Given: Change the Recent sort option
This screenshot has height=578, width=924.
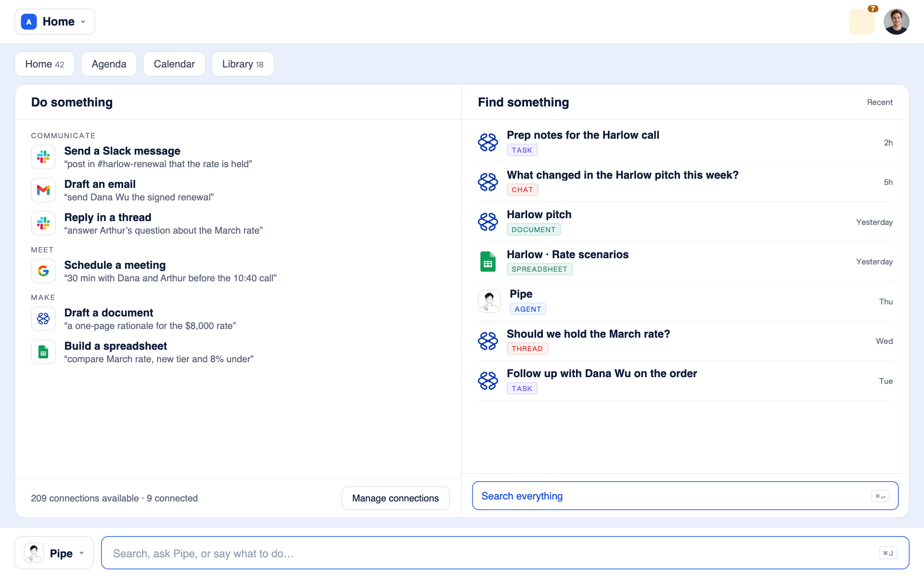Looking at the screenshot, I should tap(880, 102).
